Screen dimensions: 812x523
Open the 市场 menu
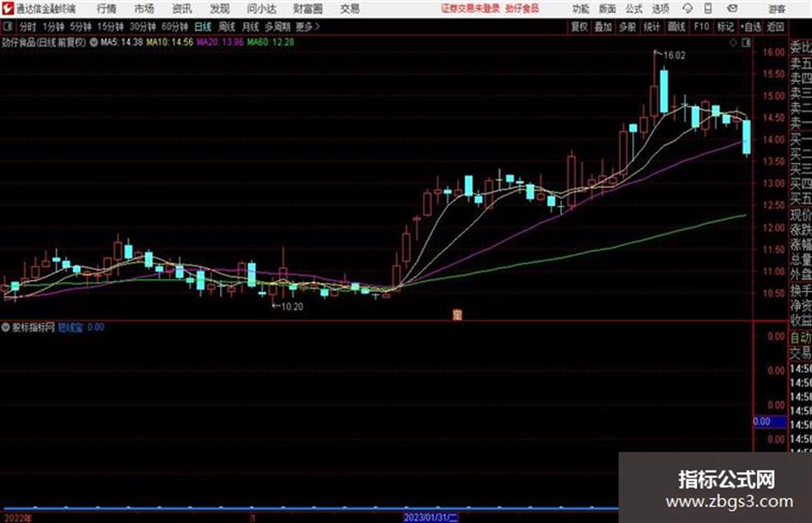coord(144,9)
